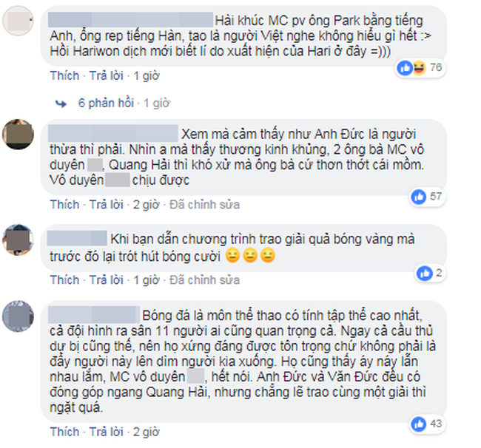This screenshot has width=481, height=448.
Task: Click the reply arrow icon beside 6 phản hồi
Action: pos(61,104)
